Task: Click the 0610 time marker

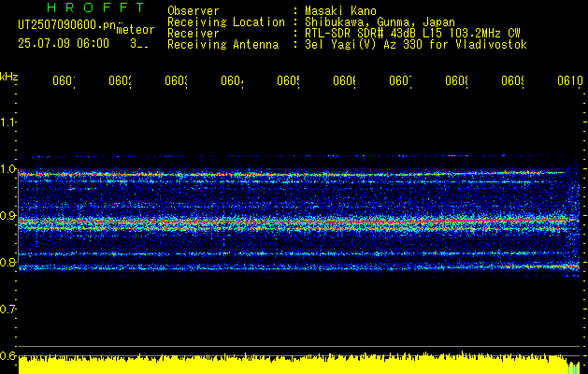Action: (570, 81)
